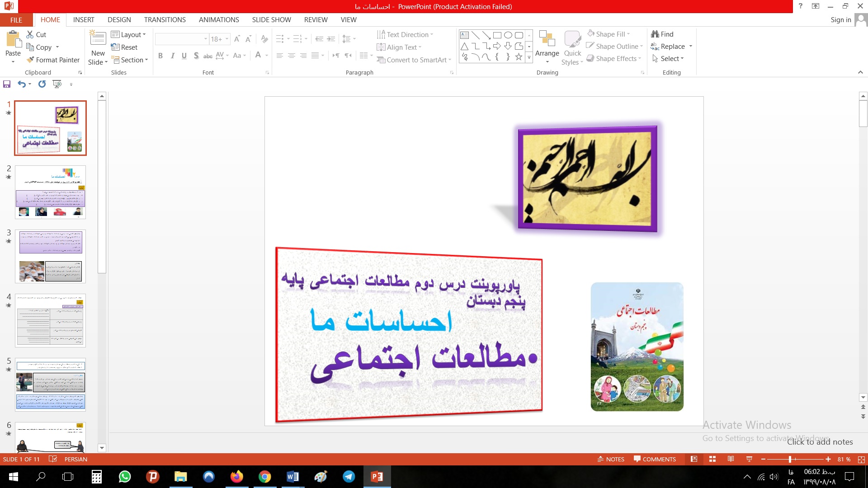Click the New Slide icon

[x=98, y=38]
